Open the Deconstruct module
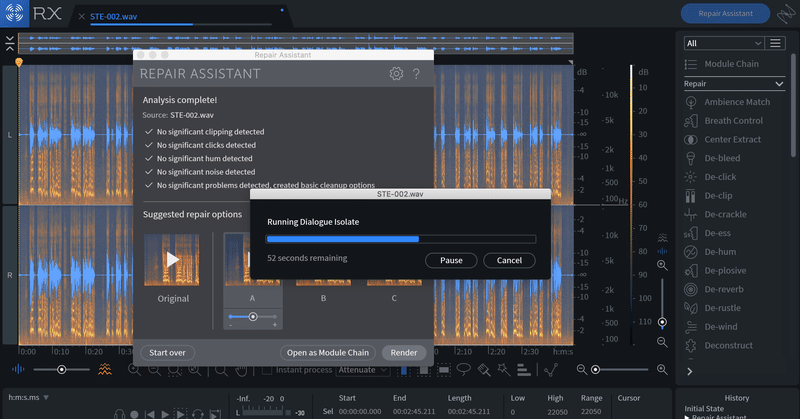The height and width of the screenshot is (419, 800). [718, 346]
